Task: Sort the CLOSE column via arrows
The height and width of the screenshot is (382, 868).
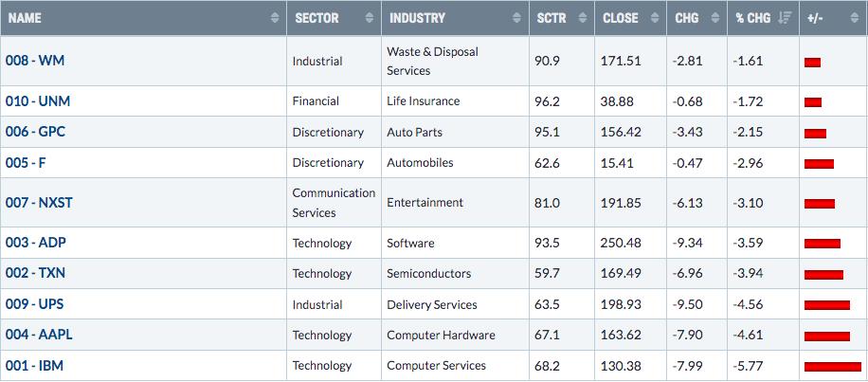Action: pos(655,18)
